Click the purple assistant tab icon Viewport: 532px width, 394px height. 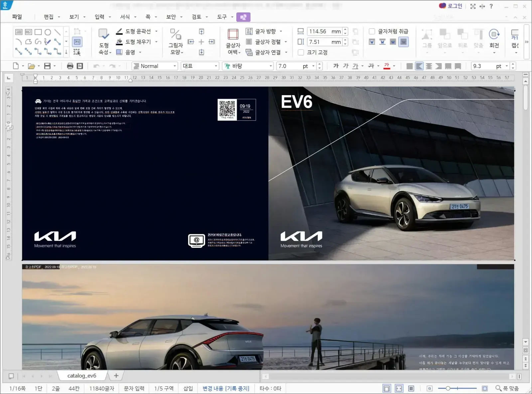point(243,17)
